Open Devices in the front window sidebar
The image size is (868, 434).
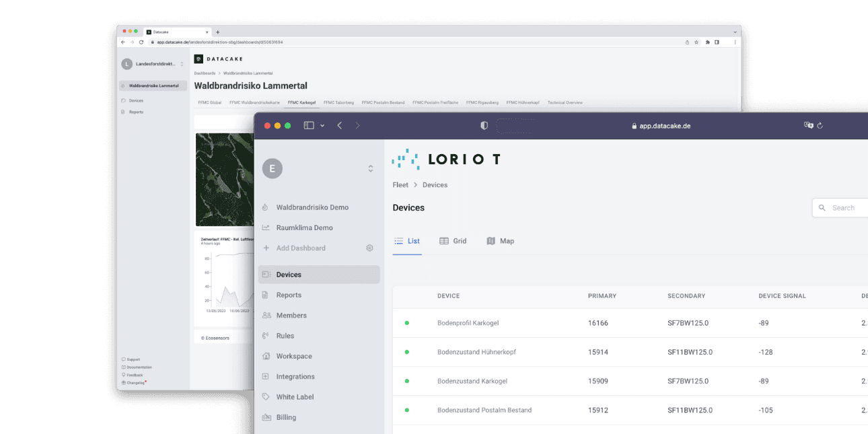click(319, 275)
